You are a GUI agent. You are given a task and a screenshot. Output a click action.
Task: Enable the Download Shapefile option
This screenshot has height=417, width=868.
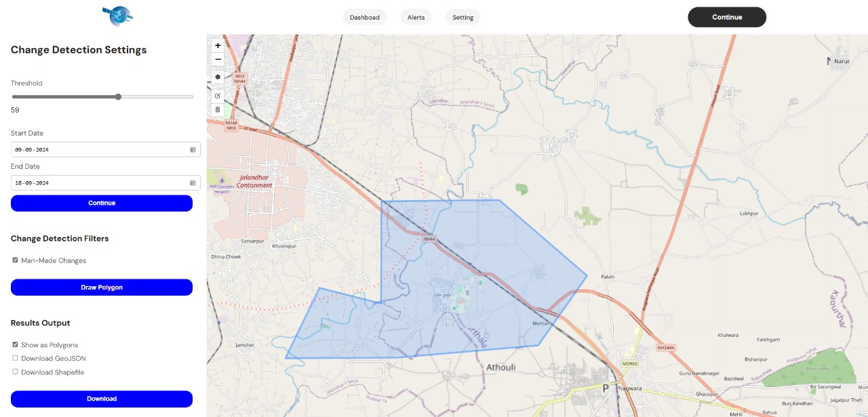tap(16, 372)
